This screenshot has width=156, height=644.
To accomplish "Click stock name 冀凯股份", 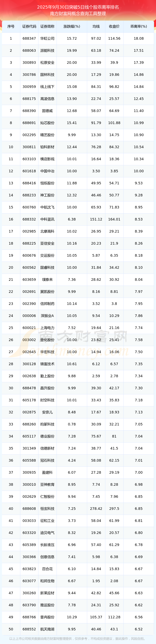I will click(x=47, y=292).
